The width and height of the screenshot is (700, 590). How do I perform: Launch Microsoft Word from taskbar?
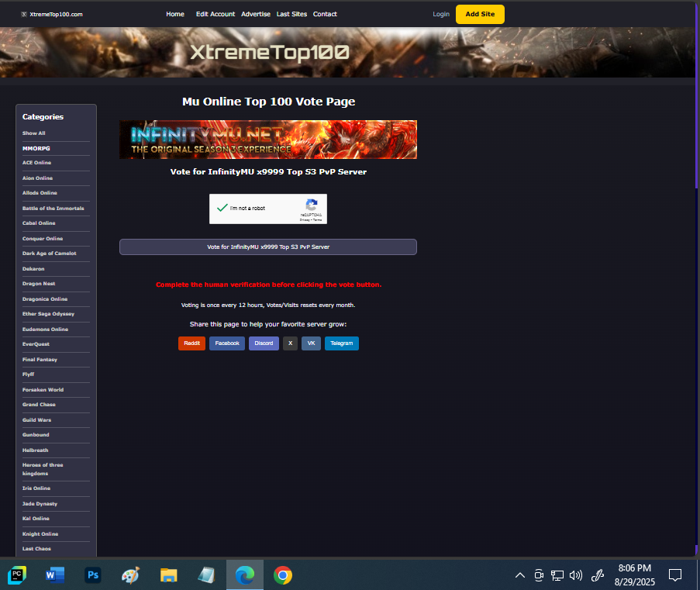click(55, 574)
